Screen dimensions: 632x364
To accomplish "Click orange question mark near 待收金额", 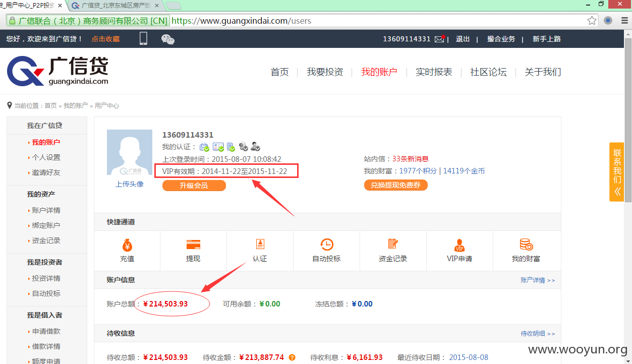I will [292, 357].
